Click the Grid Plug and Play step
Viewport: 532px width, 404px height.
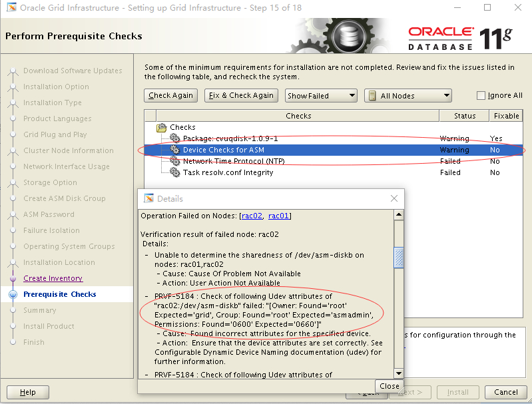pyautogui.click(x=55, y=134)
